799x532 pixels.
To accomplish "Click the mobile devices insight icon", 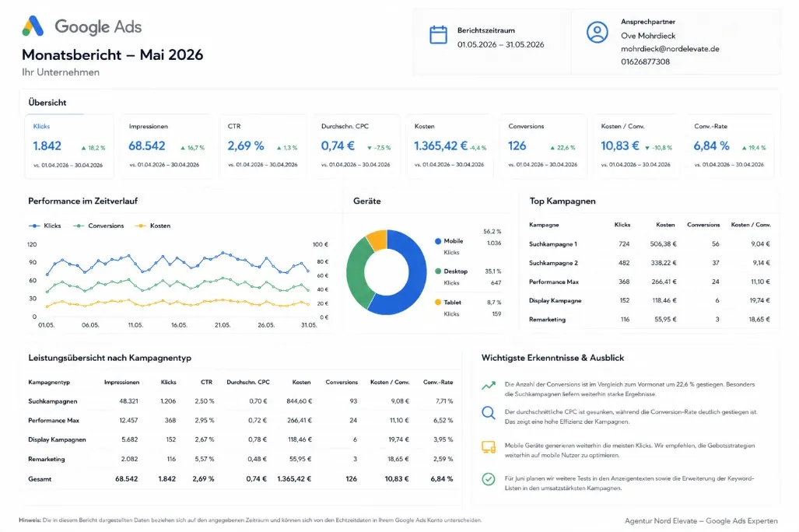I will pyautogui.click(x=488, y=447).
